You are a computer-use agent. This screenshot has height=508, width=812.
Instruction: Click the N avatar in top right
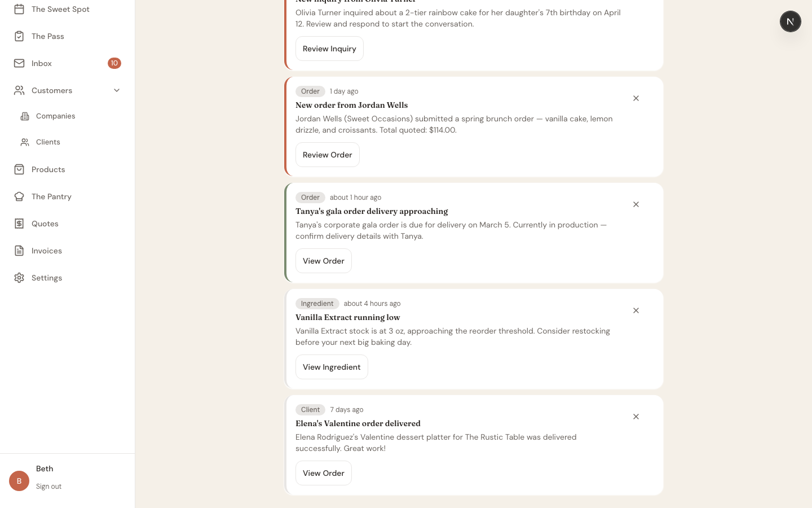(x=791, y=21)
